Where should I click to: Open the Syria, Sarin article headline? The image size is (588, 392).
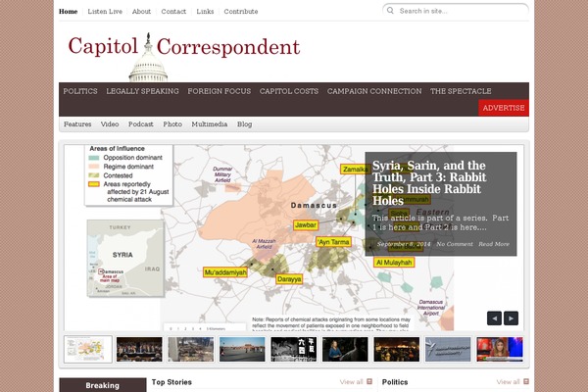pyautogui.click(x=429, y=183)
